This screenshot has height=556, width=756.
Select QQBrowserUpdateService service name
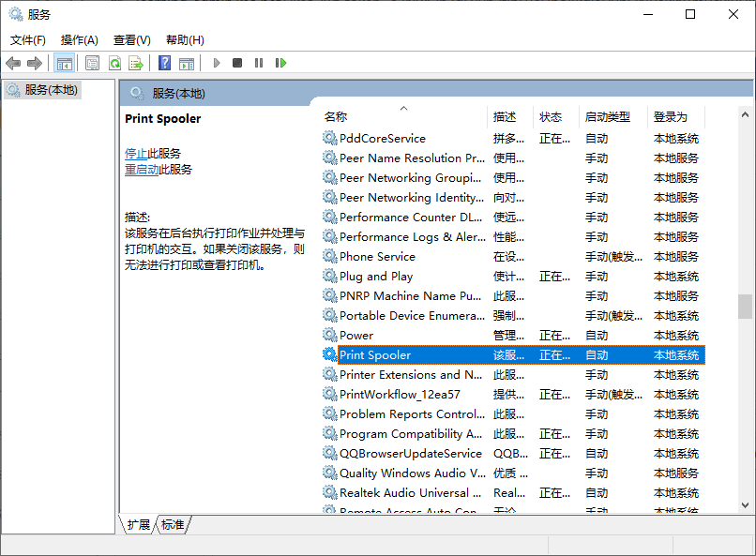(411, 454)
